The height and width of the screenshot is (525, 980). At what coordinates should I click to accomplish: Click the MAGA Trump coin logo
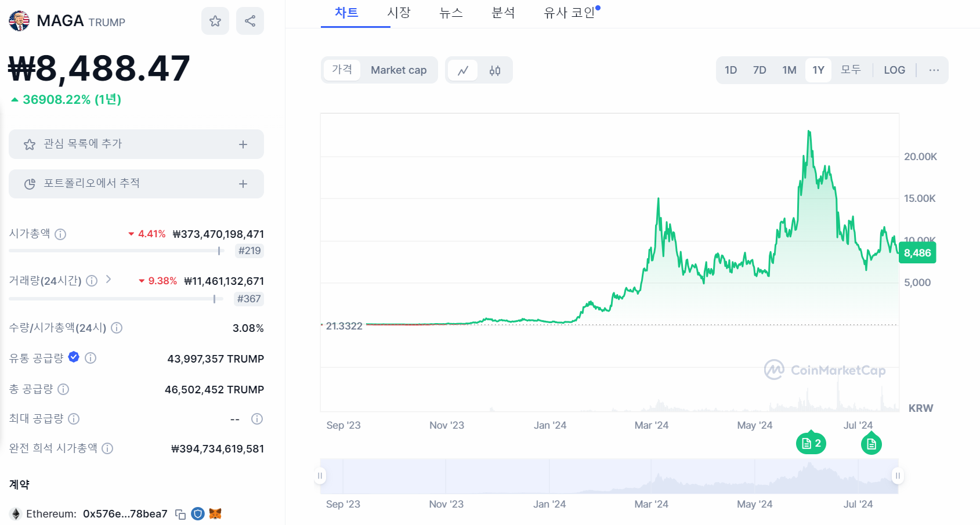(x=19, y=21)
